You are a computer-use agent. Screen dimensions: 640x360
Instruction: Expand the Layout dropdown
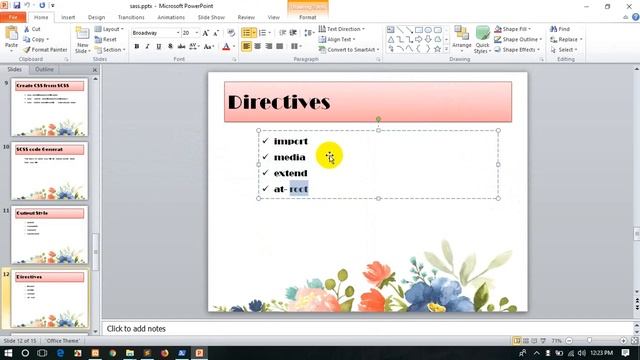coord(109,29)
